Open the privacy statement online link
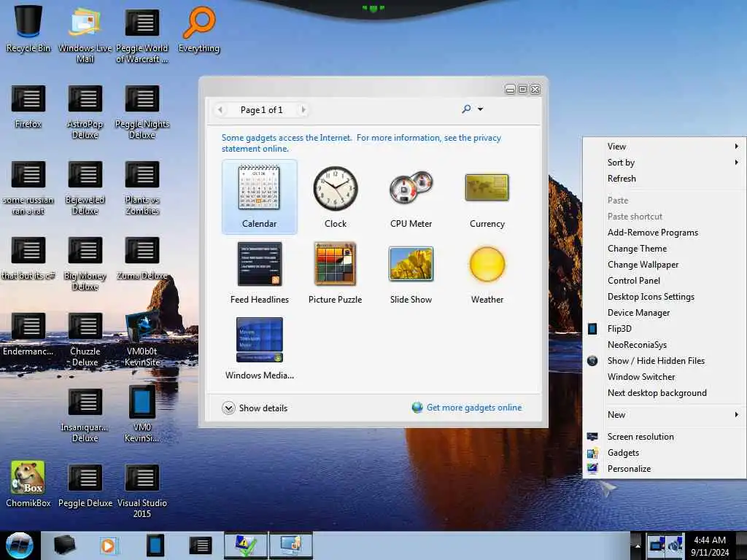The image size is (747, 560). tap(361, 143)
